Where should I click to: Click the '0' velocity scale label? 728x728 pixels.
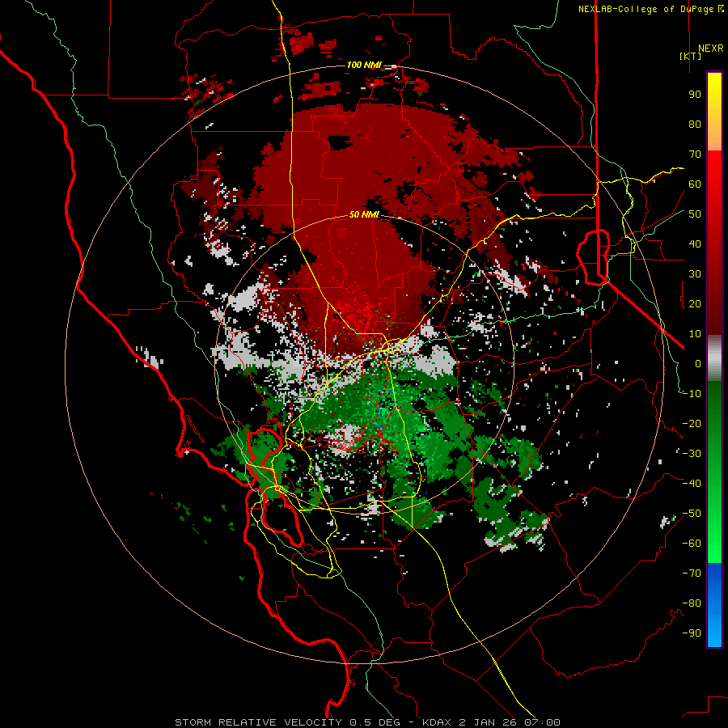698,363
